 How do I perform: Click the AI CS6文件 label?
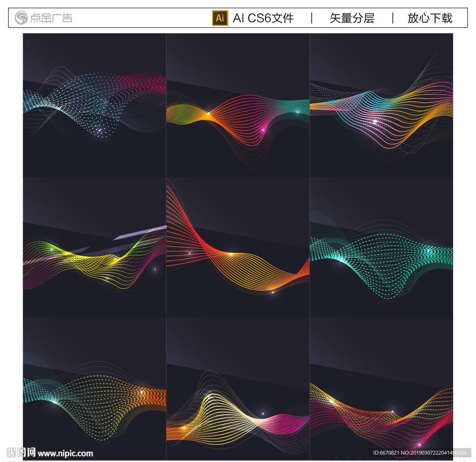tap(263, 18)
